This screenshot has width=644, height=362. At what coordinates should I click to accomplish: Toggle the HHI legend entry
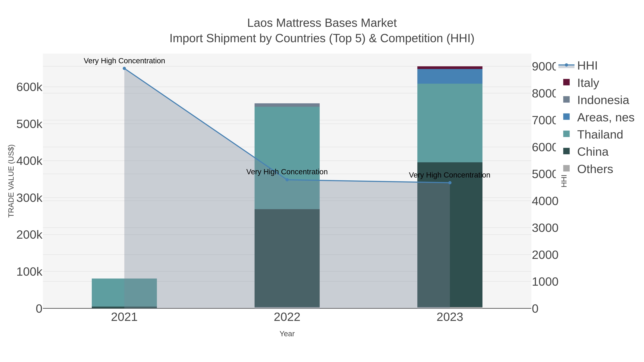point(578,66)
